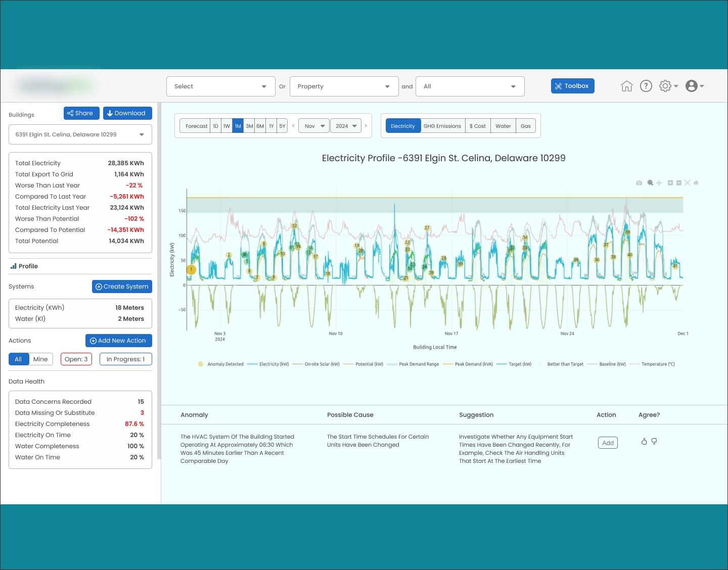Open the Property dropdown
Viewport: 728px width, 570px height.
(x=344, y=86)
